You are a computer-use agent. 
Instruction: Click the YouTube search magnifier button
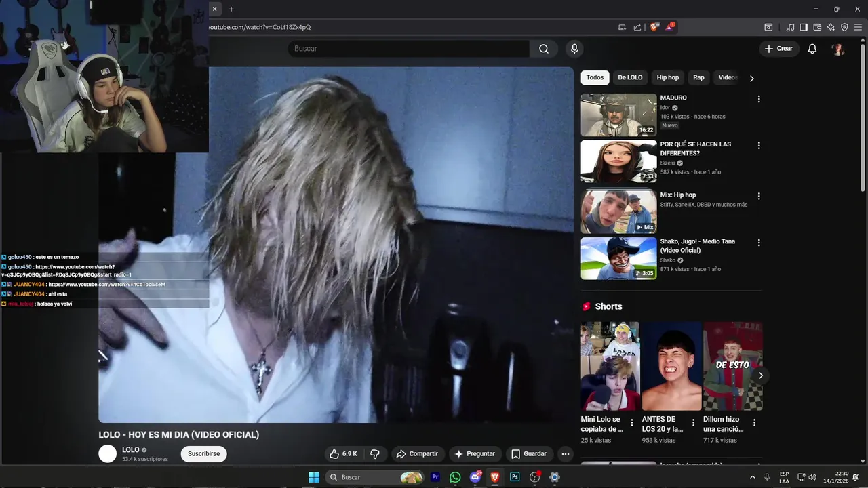(x=544, y=49)
